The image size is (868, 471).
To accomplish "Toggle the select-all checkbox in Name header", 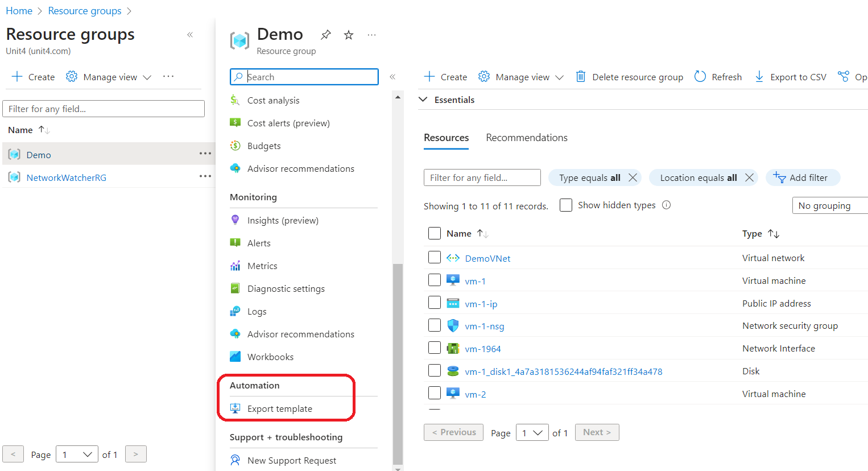I will coord(435,233).
